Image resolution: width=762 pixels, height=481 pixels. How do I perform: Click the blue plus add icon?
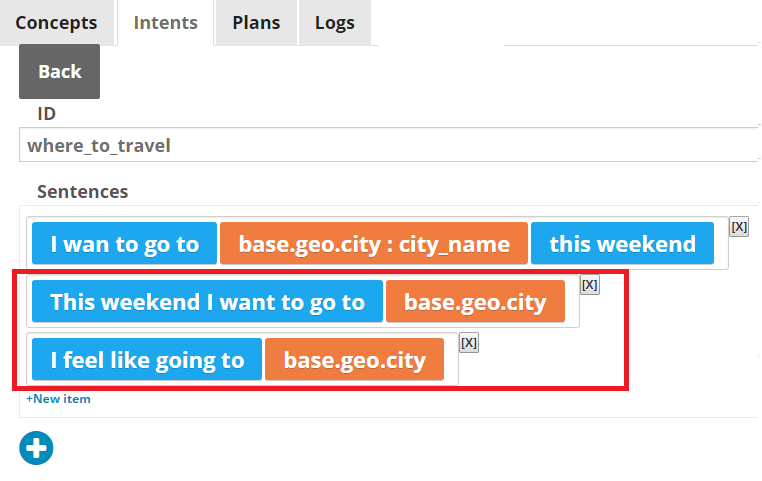pyautogui.click(x=36, y=448)
